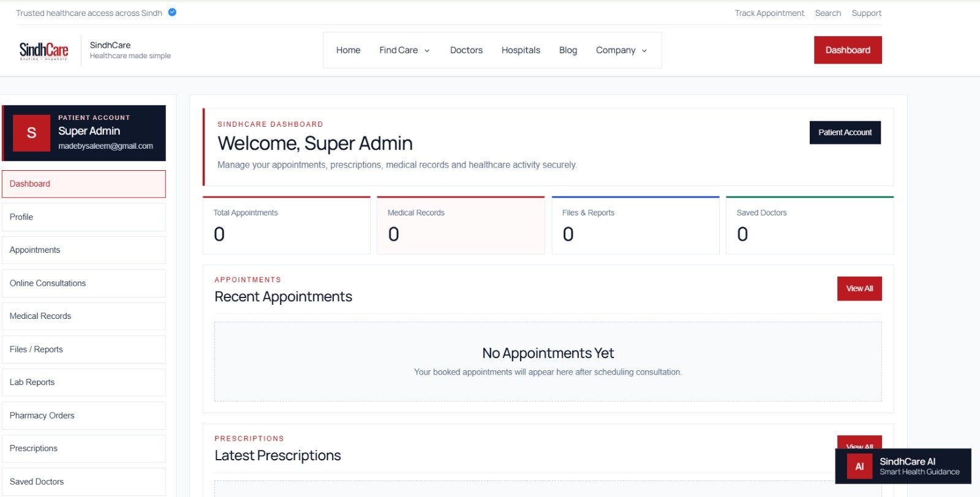Click the 'Recent Appointments' heading
This screenshot has height=497, width=980.
(283, 297)
